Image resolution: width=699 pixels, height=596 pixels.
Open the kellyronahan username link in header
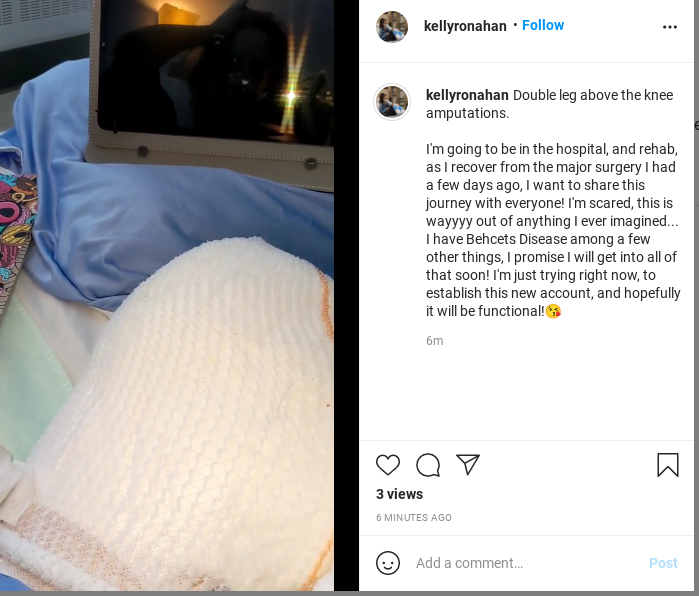tap(465, 26)
